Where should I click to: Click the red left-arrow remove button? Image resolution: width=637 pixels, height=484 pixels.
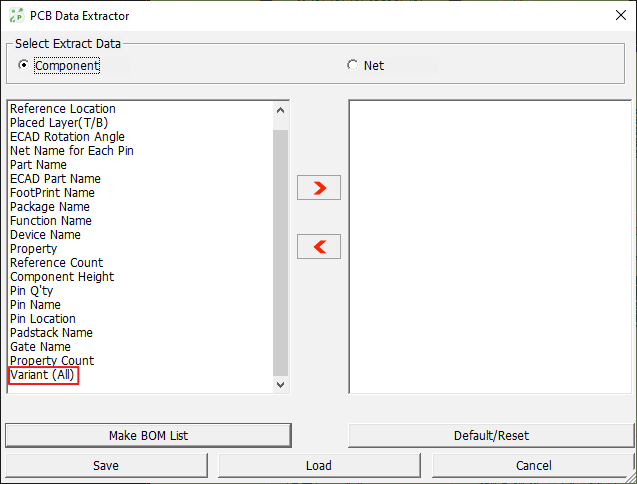(x=319, y=246)
